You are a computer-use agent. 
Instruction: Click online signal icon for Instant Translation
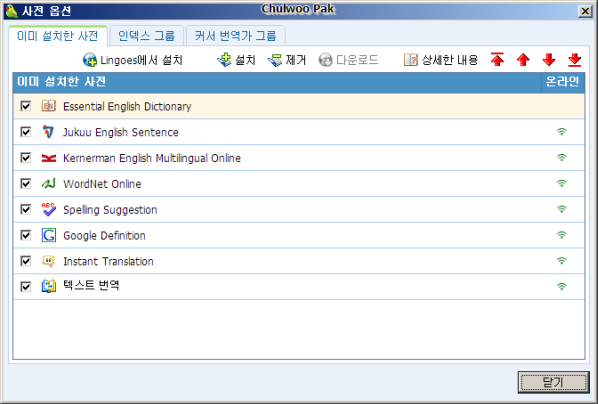click(x=561, y=261)
